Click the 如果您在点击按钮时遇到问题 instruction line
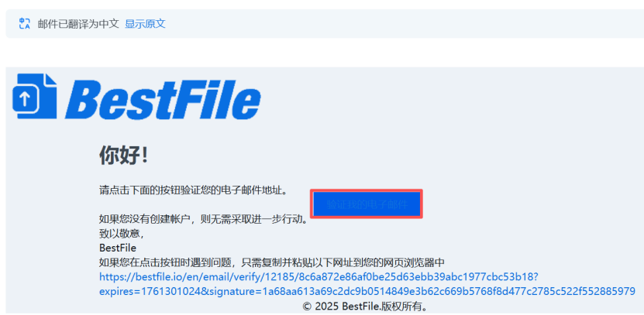 pyautogui.click(x=272, y=262)
